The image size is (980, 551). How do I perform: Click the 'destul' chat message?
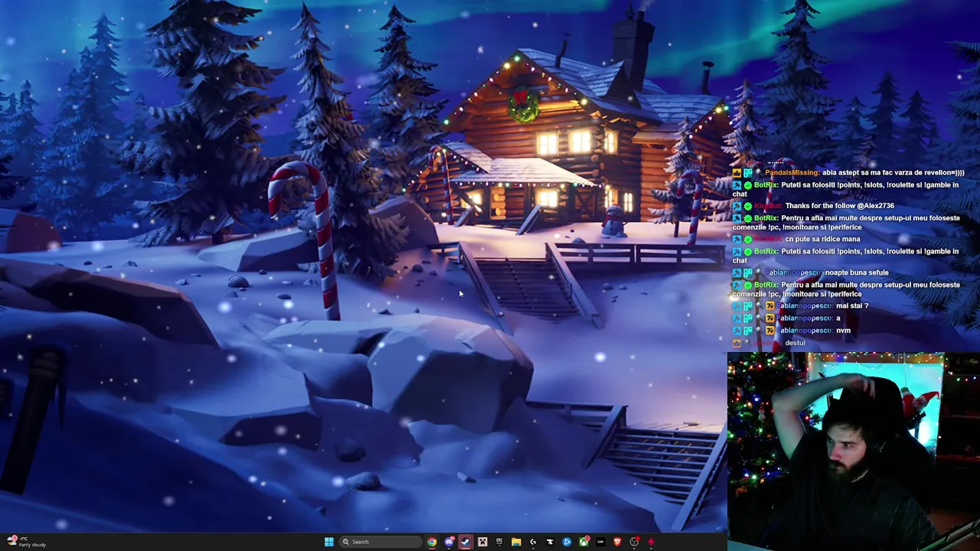coord(795,343)
